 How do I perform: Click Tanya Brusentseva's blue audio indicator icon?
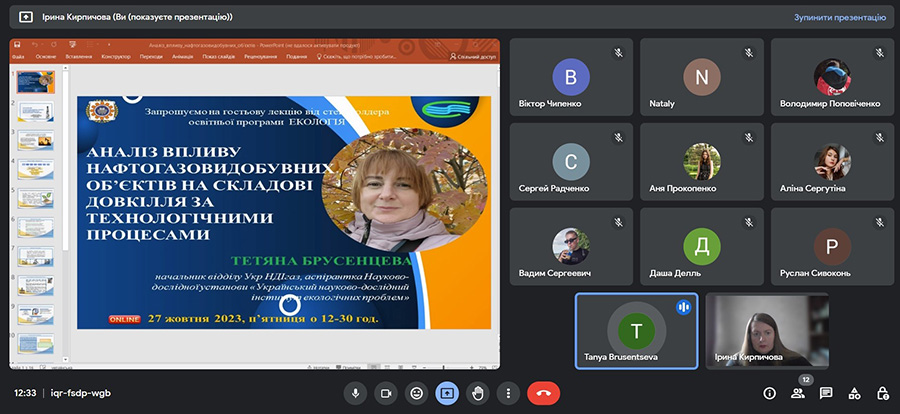683,307
